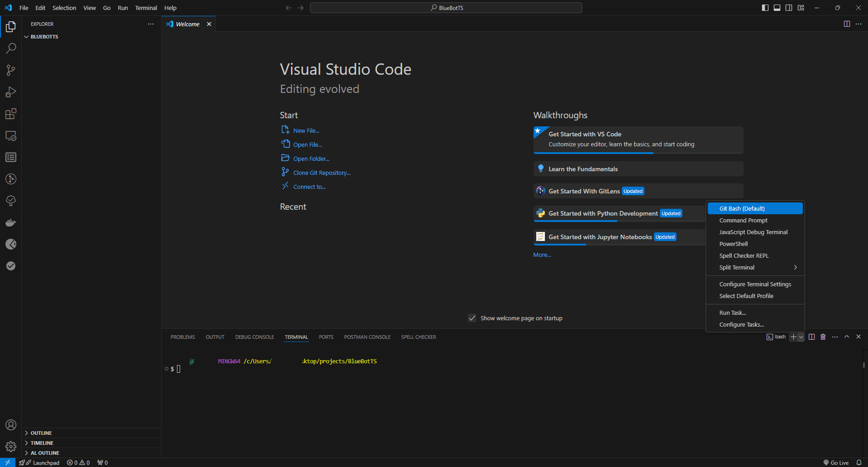Open Explorer views and more actions ellipsis
Viewport: 868px width, 467px height.
coord(151,24)
